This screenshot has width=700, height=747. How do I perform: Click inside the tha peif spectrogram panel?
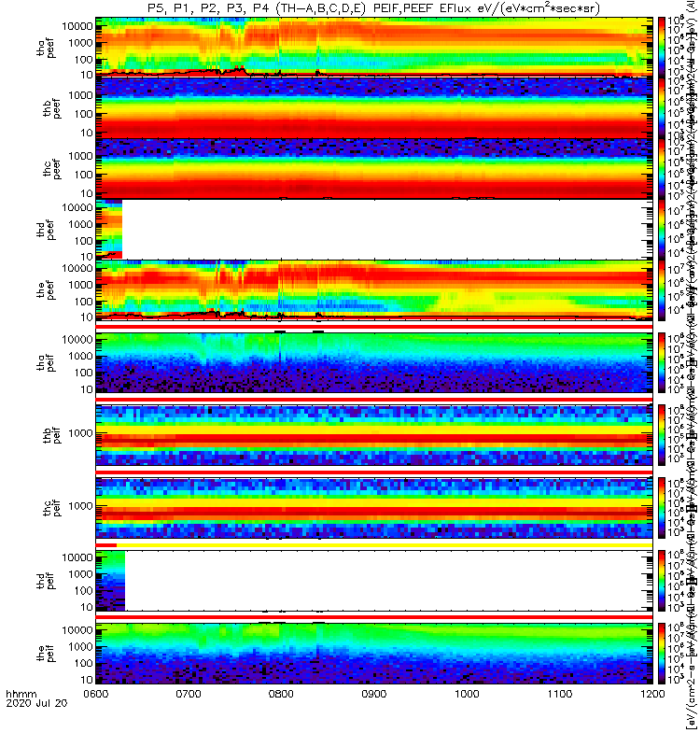pos(374,362)
